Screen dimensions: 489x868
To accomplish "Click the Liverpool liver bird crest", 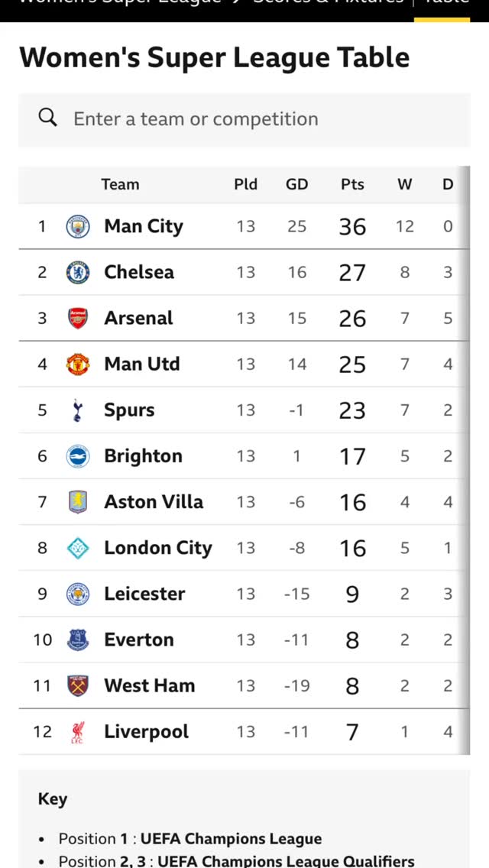I will point(77,731).
